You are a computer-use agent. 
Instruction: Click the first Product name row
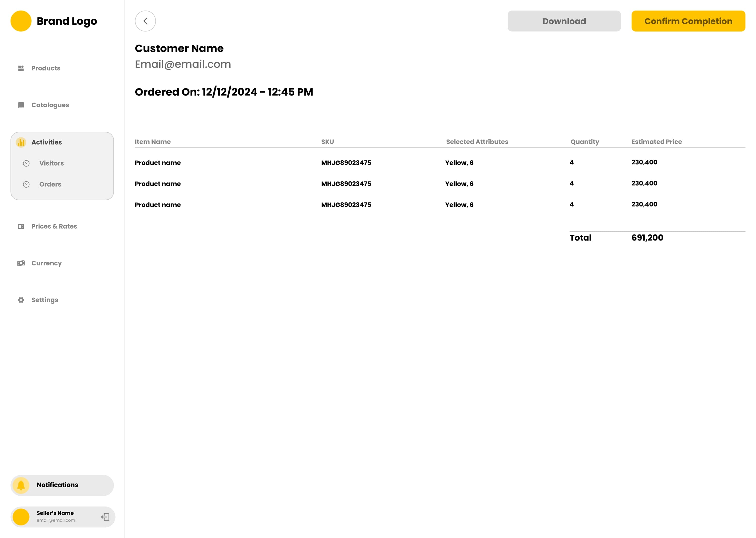pyautogui.click(x=157, y=163)
